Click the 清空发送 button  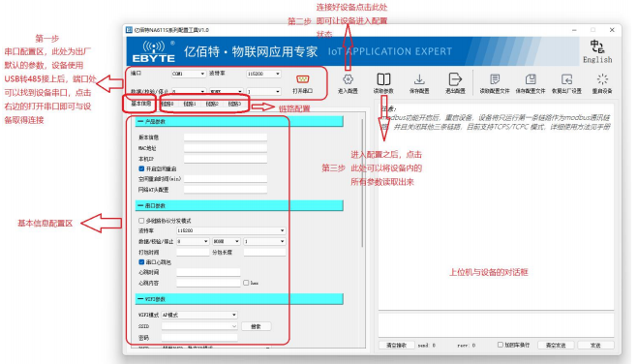click(x=556, y=345)
